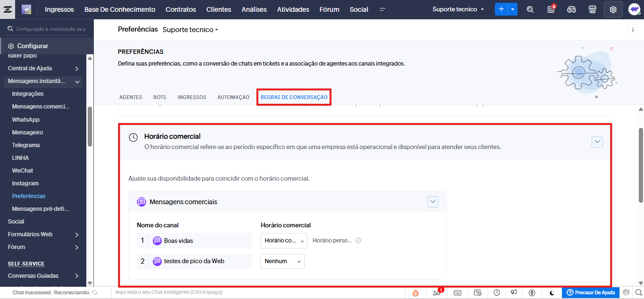Click the Precisar De Ajuda button
Image resolution: width=644 pixels, height=299 pixels.
(x=591, y=293)
